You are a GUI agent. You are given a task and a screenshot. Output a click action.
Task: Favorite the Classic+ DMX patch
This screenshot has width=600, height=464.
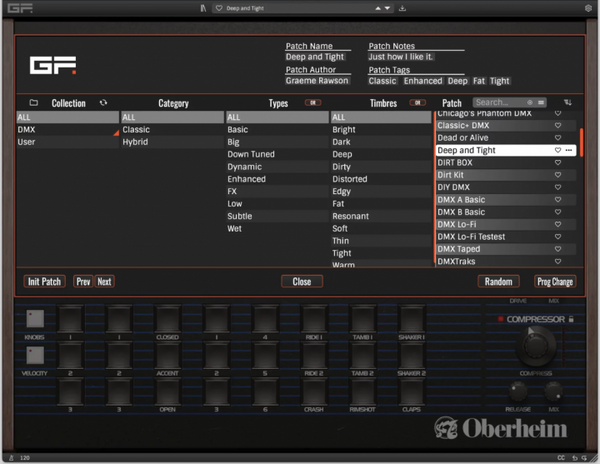click(558, 125)
